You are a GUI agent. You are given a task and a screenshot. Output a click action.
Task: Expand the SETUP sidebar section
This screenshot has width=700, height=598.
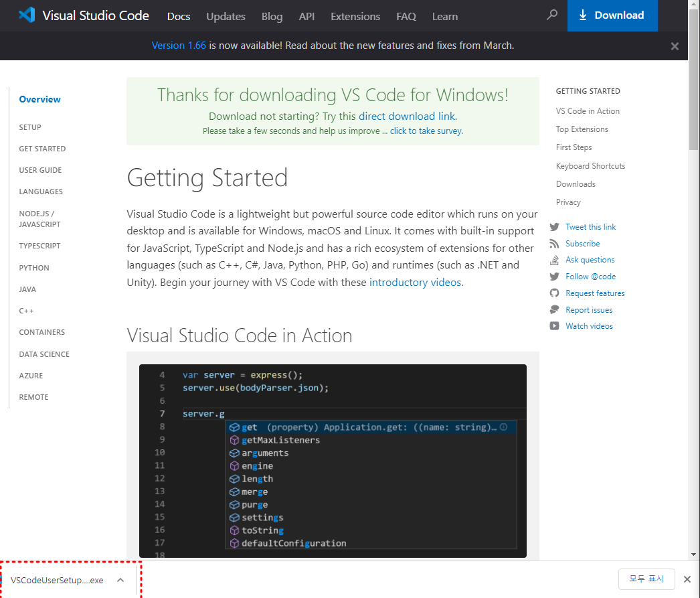point(30,127)
